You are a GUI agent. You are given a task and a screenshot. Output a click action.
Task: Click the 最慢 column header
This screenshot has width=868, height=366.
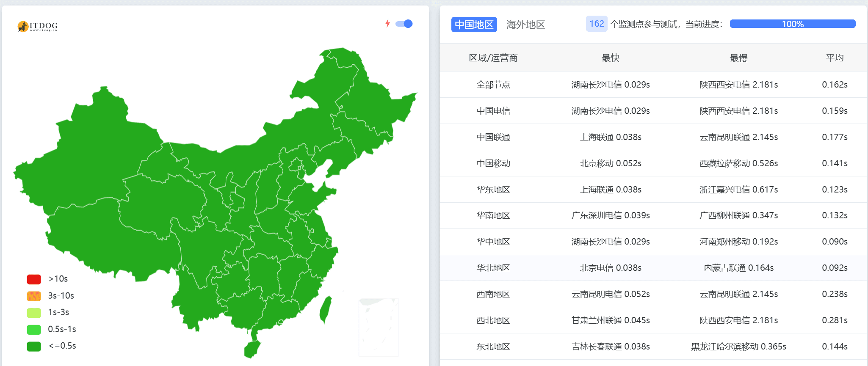tap(738, 58)
